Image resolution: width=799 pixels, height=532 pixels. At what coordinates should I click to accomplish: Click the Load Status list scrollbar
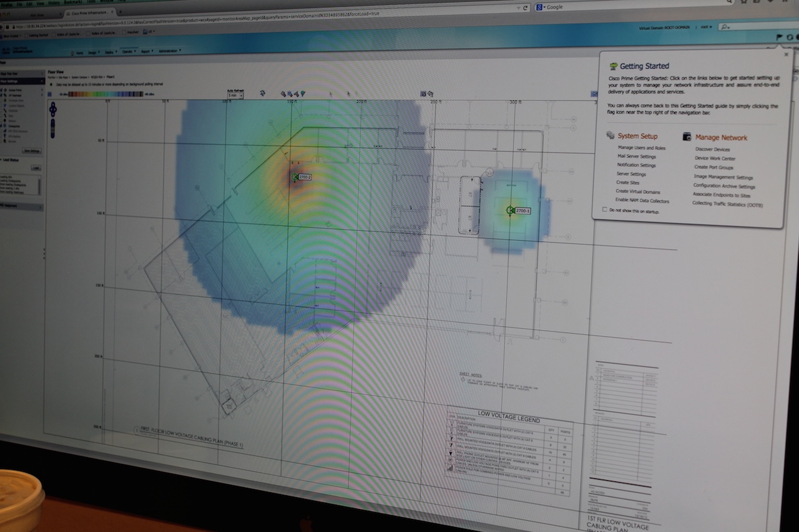[39, 185]
